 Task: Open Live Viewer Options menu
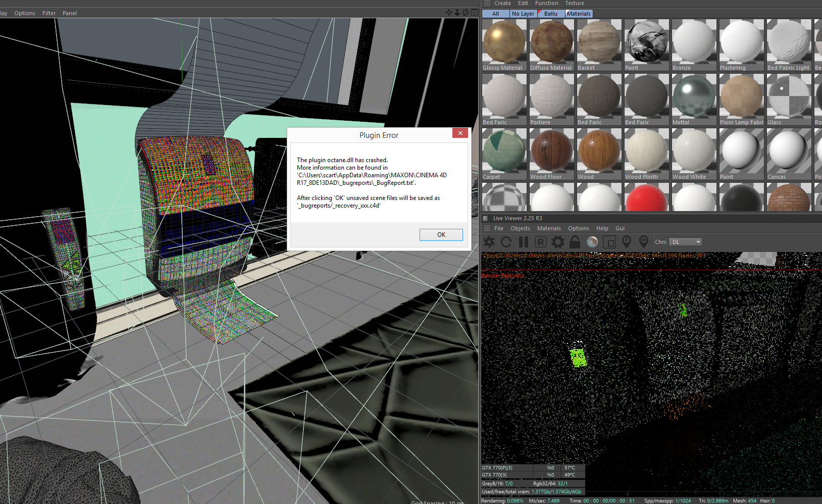point(579,228)
